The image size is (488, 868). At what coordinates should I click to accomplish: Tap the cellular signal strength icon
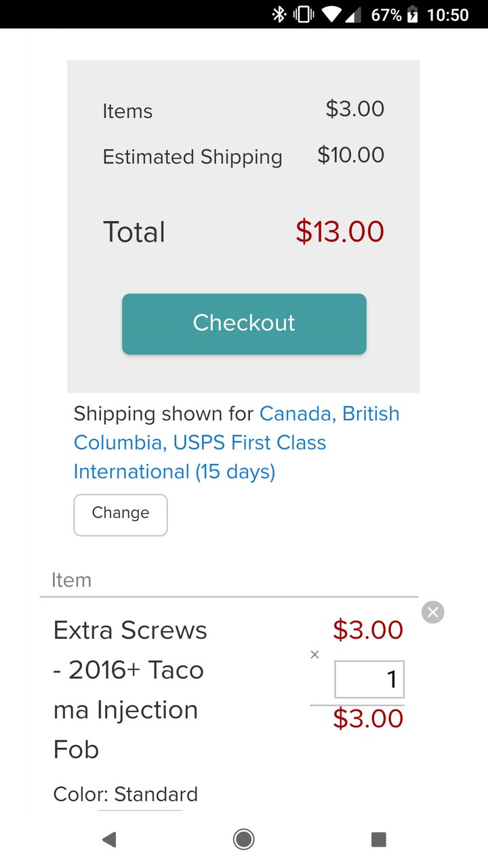[x=353, y=14]
